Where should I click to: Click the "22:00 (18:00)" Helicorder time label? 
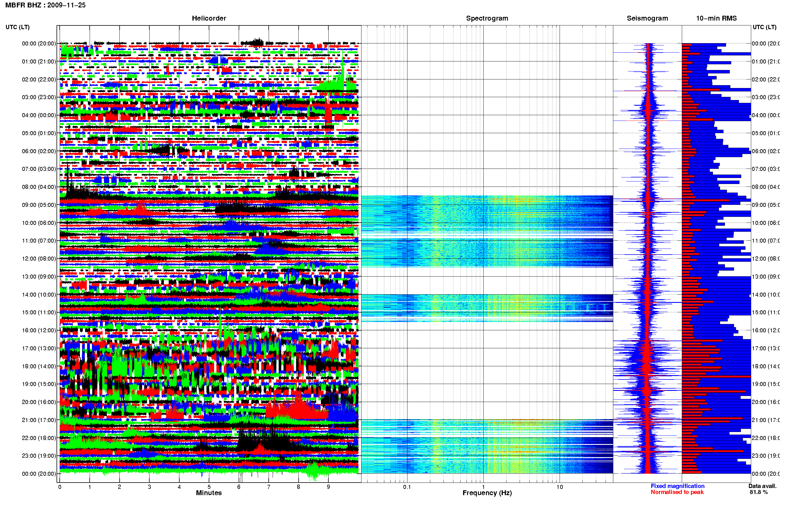pos(39,438)
